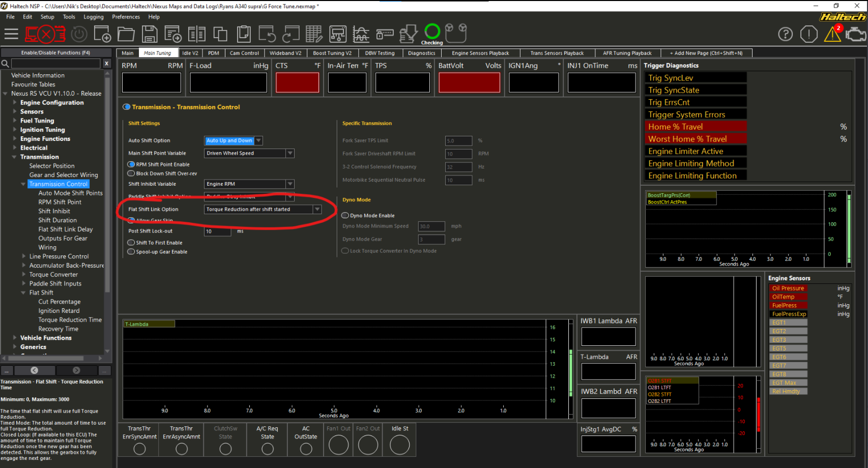Save the map using floppy disk icon
Screen dimensions: 868x468
(149, 34)
